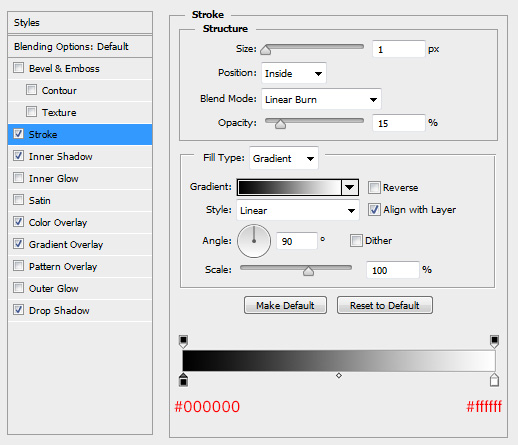Click the Scale percent field

[393, 270]
